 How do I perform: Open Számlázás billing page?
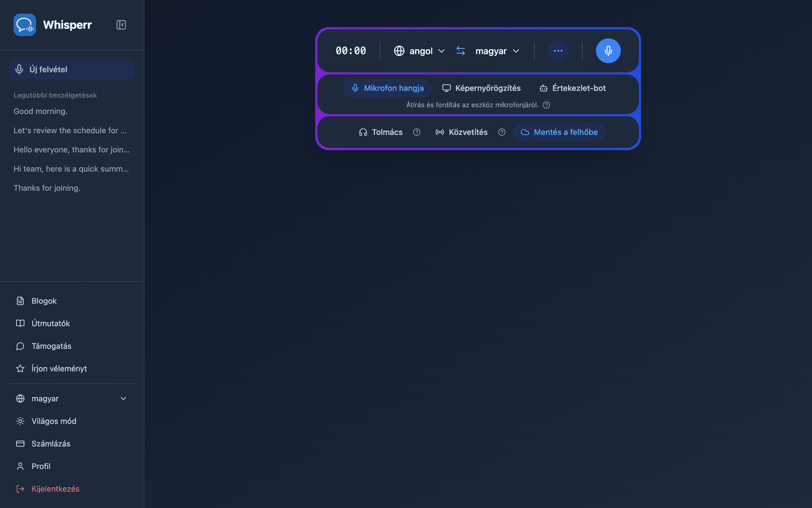72,443
